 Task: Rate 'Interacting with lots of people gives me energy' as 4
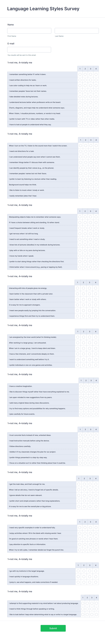(96, 288)
